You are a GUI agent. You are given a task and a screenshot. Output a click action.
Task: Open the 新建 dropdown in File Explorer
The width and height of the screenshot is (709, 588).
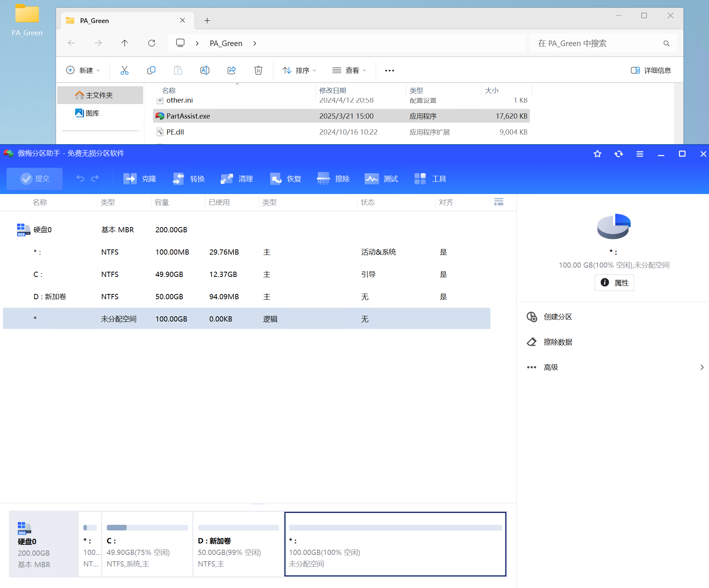pos(83,70)
